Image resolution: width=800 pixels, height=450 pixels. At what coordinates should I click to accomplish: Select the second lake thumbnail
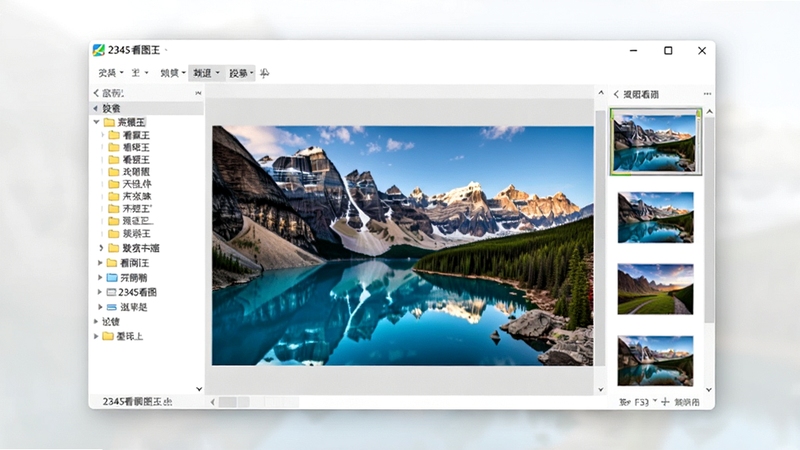[x=656, y=217]
